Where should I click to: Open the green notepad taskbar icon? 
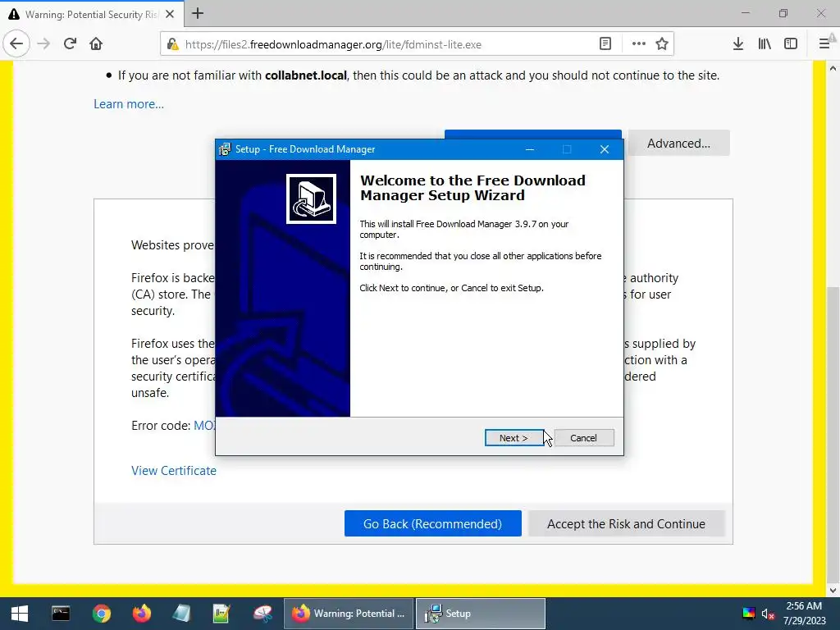point(221,614)
